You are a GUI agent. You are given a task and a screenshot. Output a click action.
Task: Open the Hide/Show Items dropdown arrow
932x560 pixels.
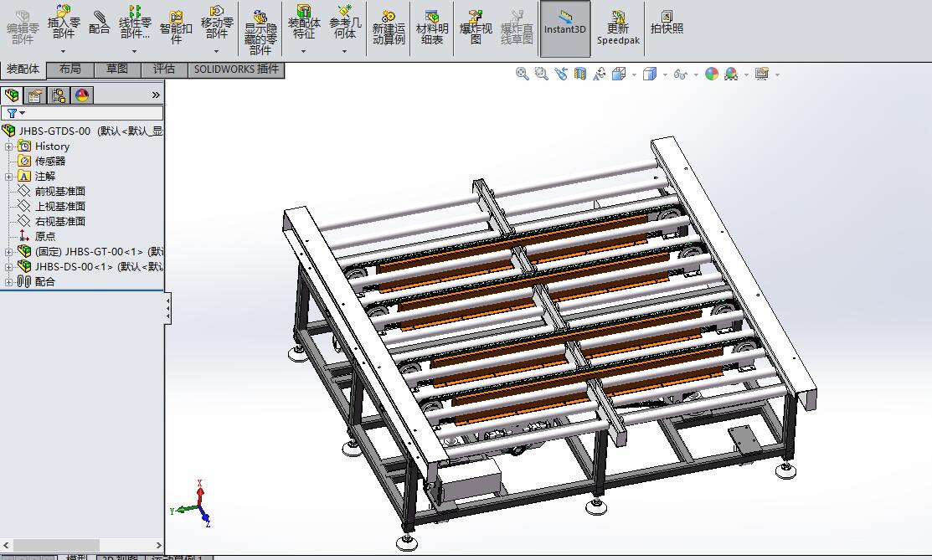696,74
